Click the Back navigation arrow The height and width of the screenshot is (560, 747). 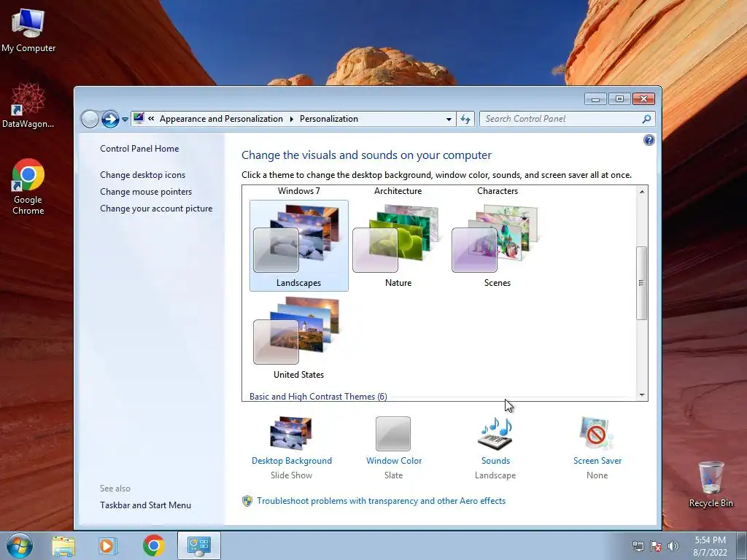tap(90, 119)
